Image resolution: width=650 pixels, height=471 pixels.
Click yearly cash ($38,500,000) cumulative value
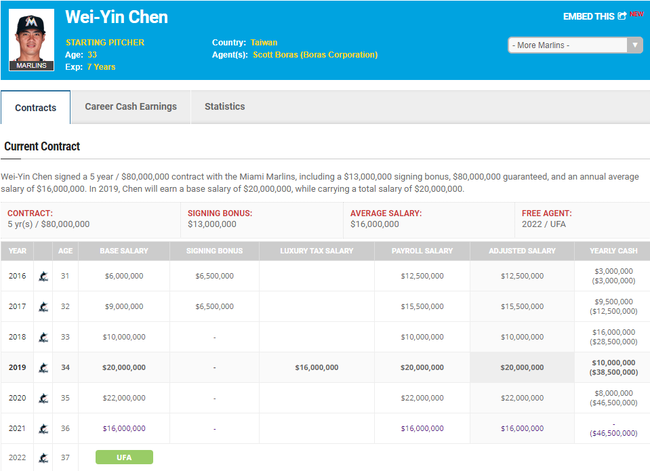coord(614,372)
